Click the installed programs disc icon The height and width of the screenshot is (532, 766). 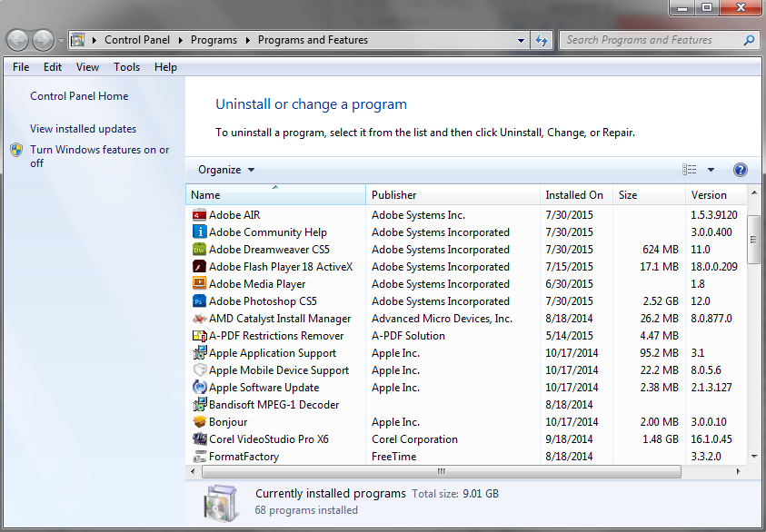222,503
